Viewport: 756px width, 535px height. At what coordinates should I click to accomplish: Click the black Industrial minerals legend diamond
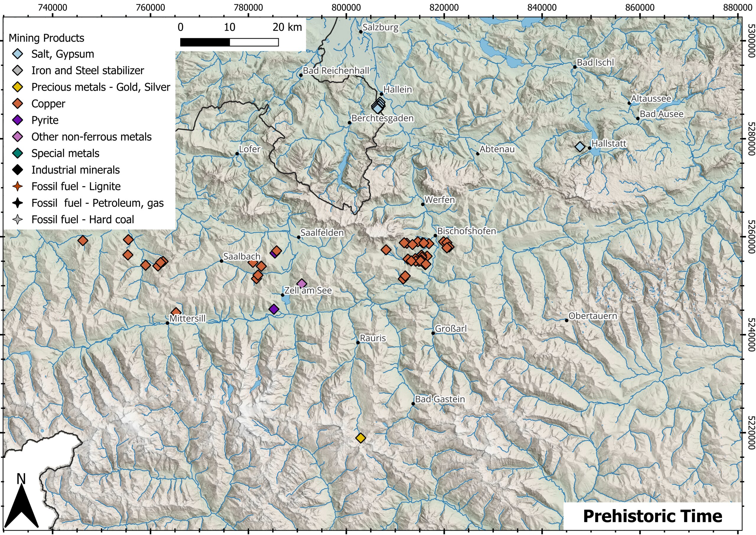(x=17, y=170)
